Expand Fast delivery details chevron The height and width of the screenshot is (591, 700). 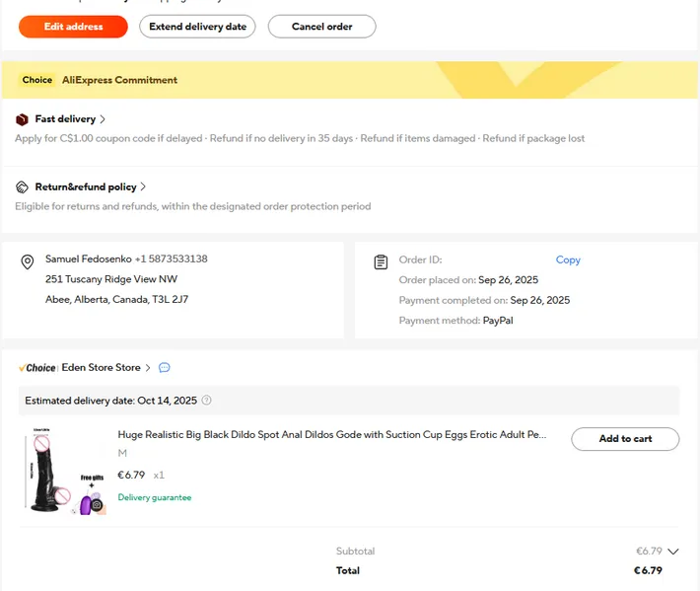pos(103,119)
